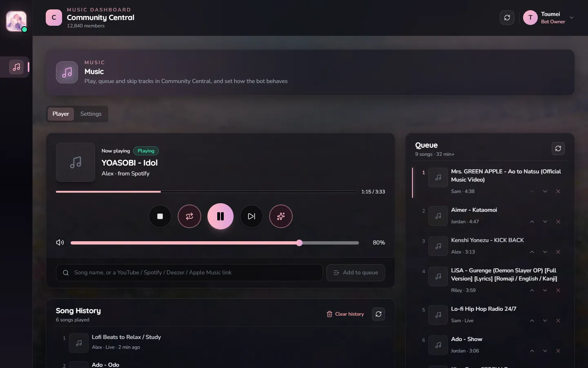
Task: Select Lofi Beats to Relax / Study history entry
Action: coord(220,342)
